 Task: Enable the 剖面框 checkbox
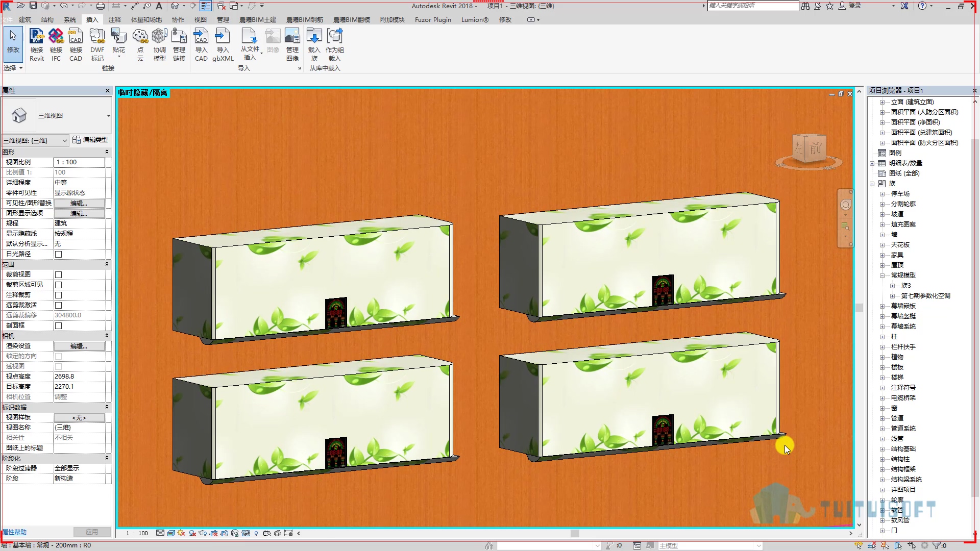tap(58, 325)
